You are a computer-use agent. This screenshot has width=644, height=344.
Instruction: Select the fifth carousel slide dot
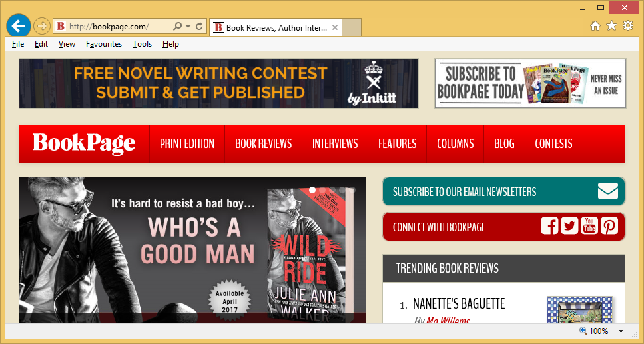tap(352, 190)
